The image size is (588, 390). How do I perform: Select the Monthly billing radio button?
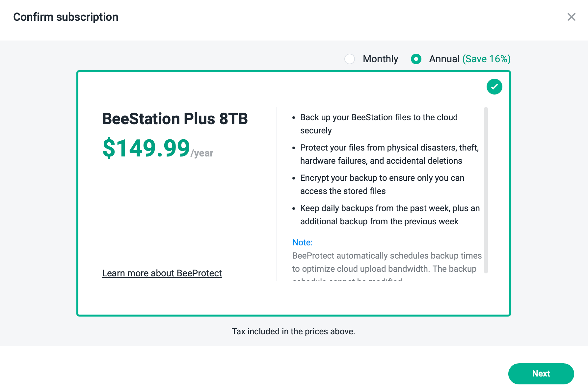[349, 59]
